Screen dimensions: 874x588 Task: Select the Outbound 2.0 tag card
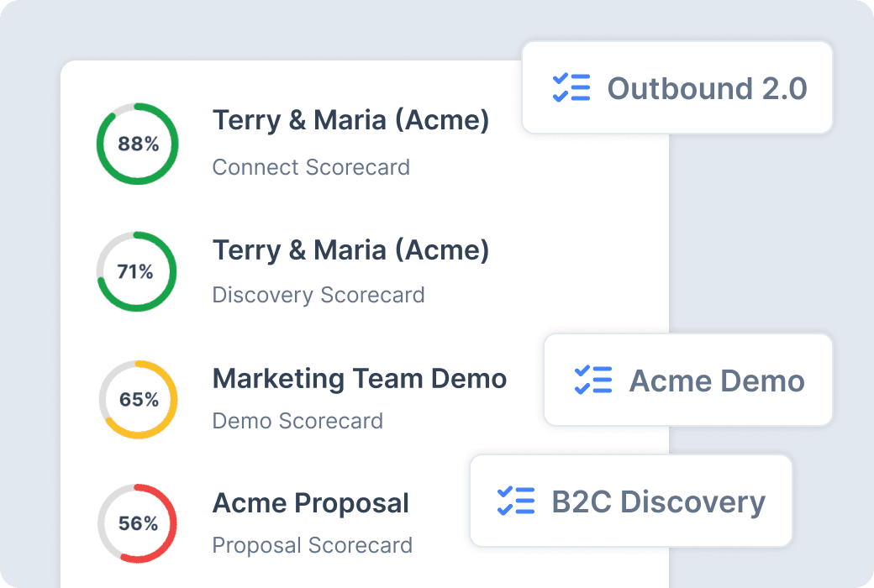pos(677,87)
